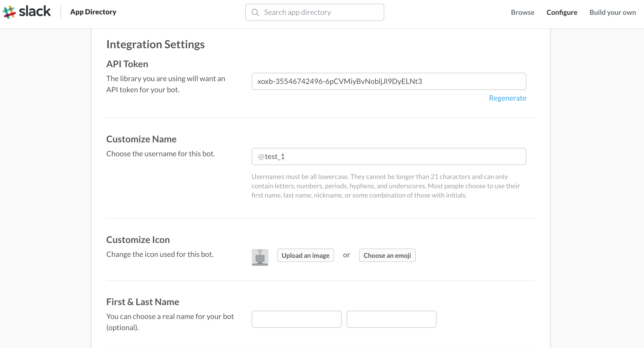644x348 pixels.
Task: Click the Slack hashtag logo
Action: pyautogui.click(x=9, y=11)
